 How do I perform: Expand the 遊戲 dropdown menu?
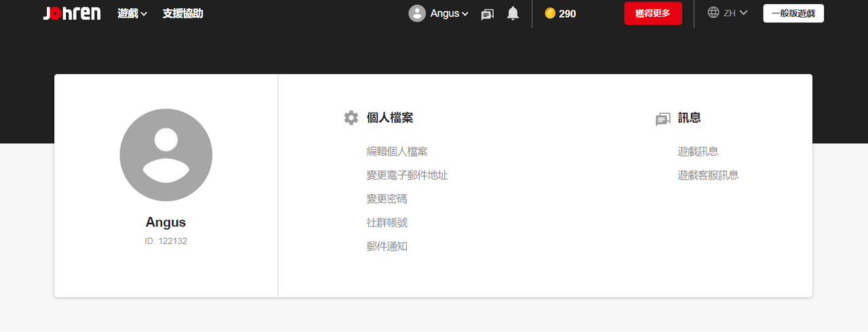tap(132, 14)
